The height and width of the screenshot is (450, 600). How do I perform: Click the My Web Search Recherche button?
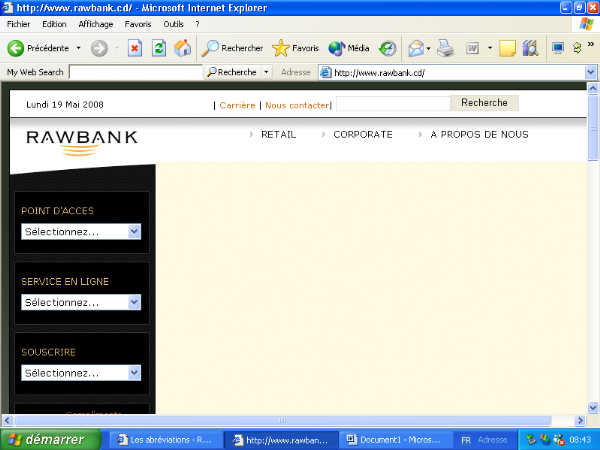pyautogui.click(x=233, y=72)
